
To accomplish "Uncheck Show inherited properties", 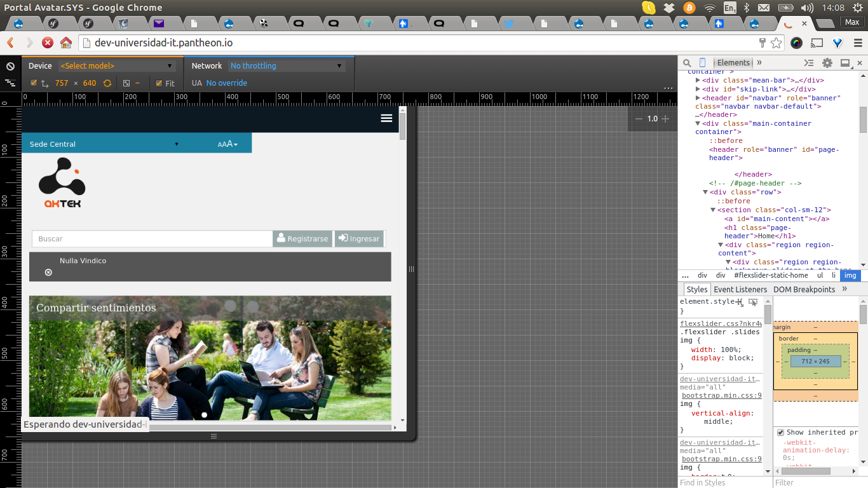I will tap(781, 432).
